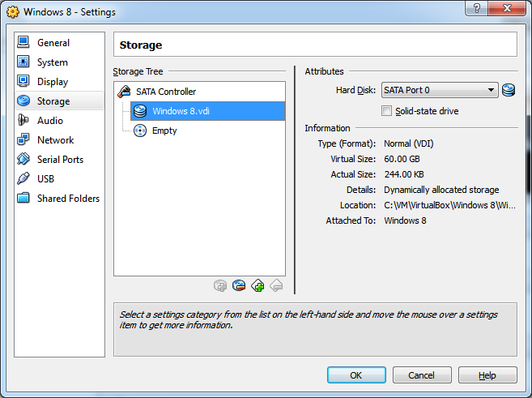Click the question mark help button in title bar
The width and height of the screenshot is (532, 398).
pyautogui.click(x=477, y=9)
